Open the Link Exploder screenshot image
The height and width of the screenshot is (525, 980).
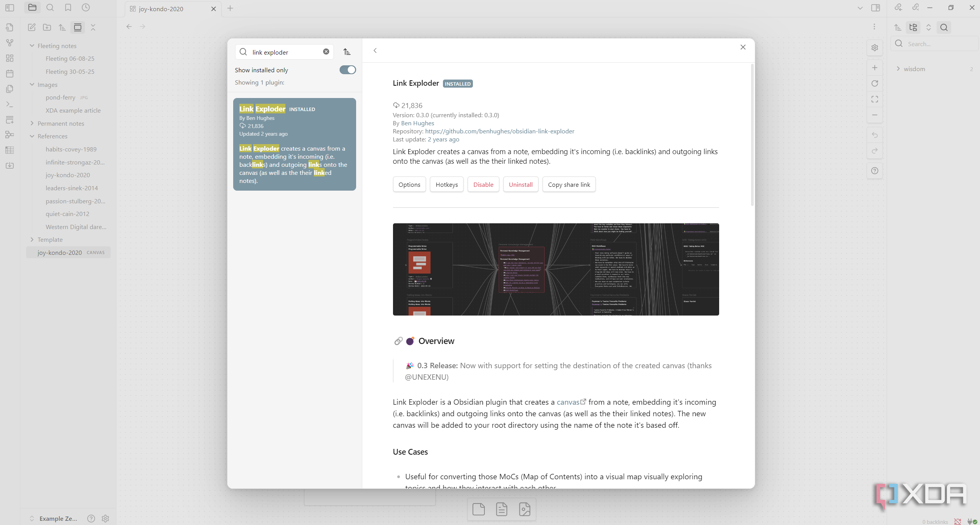(555, 269)
